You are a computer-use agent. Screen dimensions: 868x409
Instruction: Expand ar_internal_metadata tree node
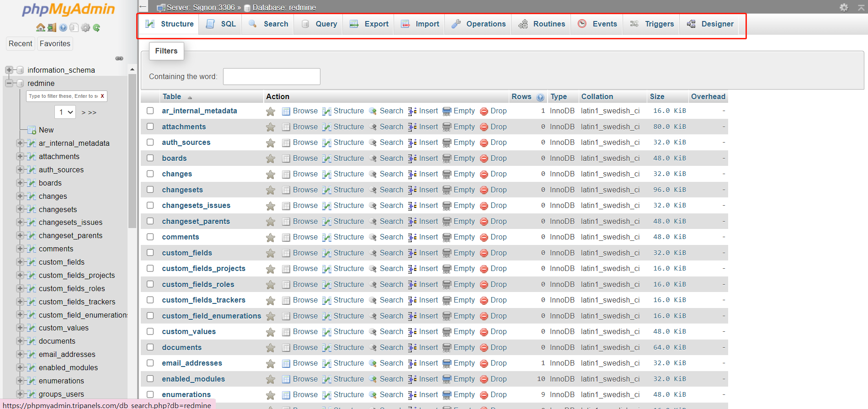20,143
